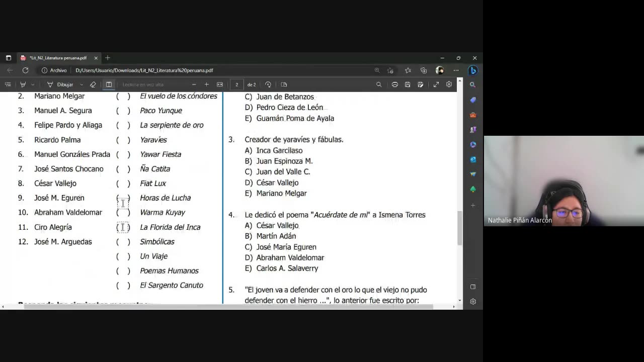Add a new app to the sidebar
Image resolution: width=644 pixels, height=362 pixels.
[473, 206]
